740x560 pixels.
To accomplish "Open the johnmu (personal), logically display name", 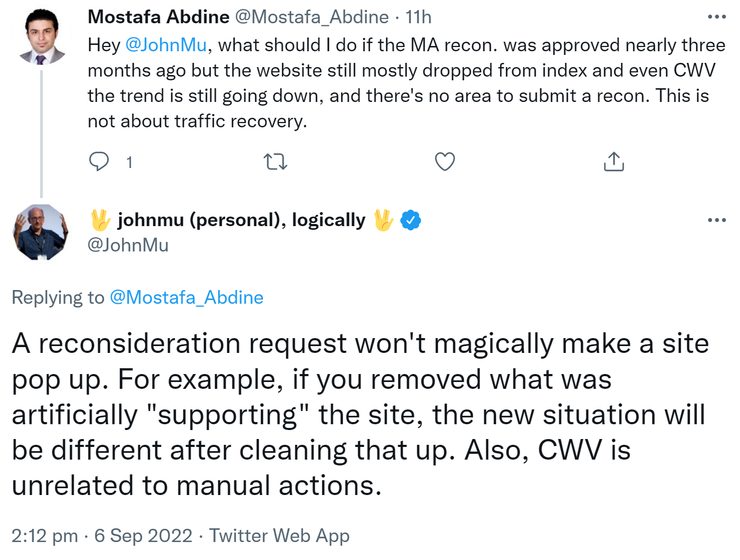I will pyautogui.click(x=241, y=220).
